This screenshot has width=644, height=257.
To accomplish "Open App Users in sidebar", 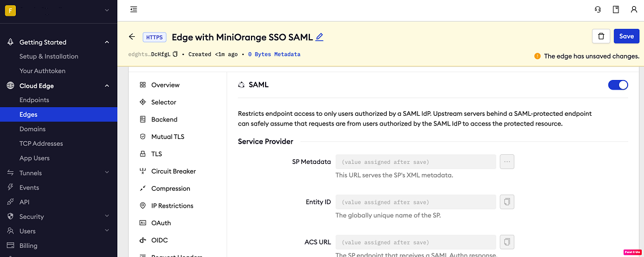I will point(35,158).
